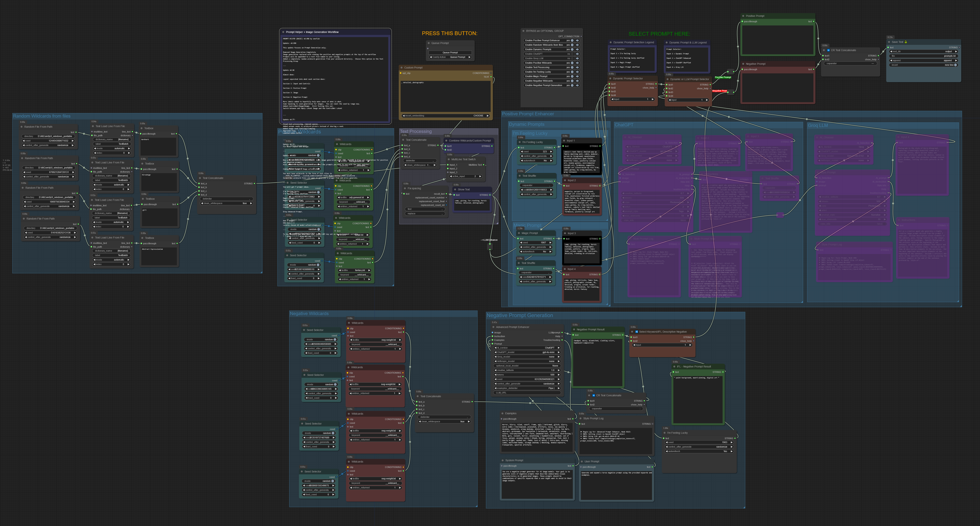Click blue icon on Select Keyword/IFL Descriptive Negative

coord(636,332)
